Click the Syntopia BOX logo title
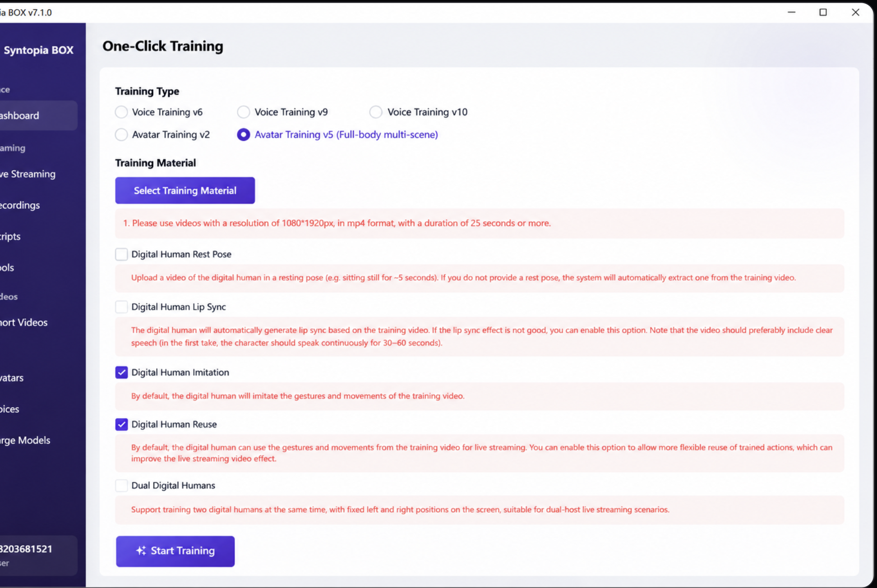The image size is (877, 588). (x=38, y=50)
